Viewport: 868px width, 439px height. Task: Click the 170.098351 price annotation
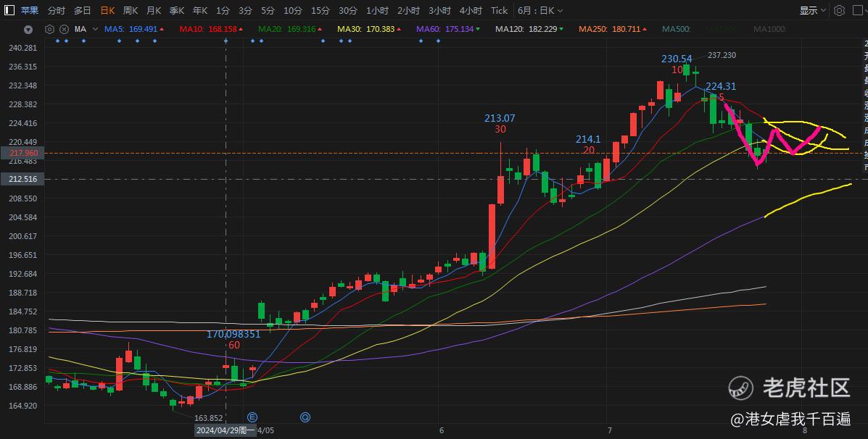233,335
